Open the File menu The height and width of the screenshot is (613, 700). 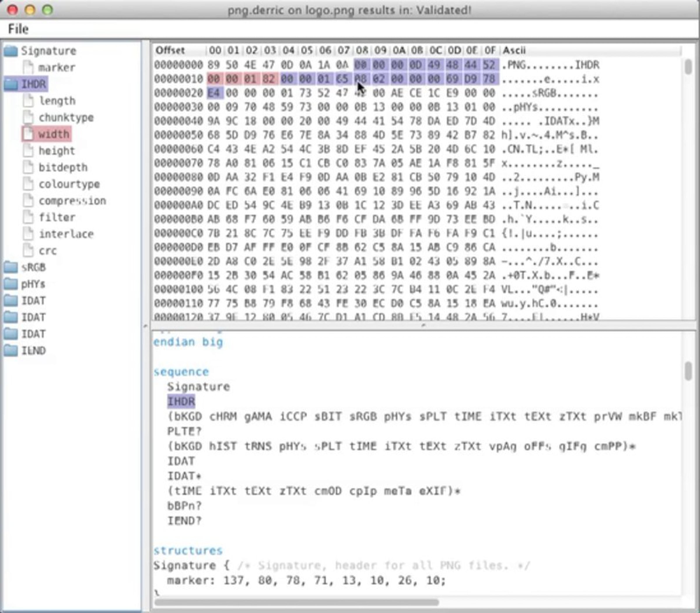(x=18, y=29)
